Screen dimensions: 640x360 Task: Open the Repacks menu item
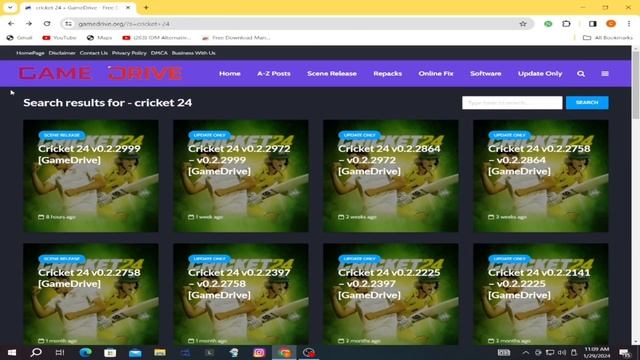[x=387, y=73]
